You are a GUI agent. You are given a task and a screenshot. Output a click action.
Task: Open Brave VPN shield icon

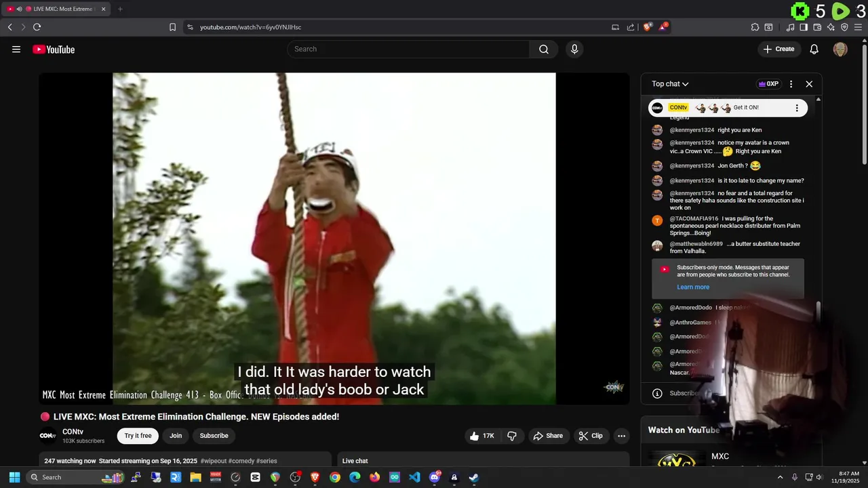(x=844, y=27)
